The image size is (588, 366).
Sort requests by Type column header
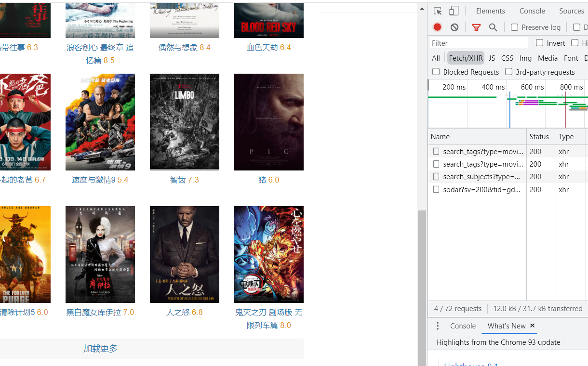click(571, 137)
